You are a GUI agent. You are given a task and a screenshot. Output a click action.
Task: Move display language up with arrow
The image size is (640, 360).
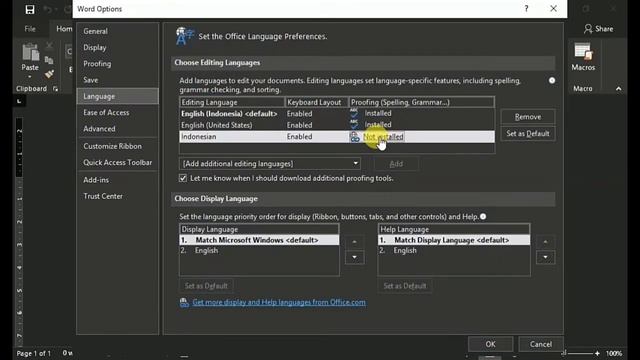click(x=354, y=242)
